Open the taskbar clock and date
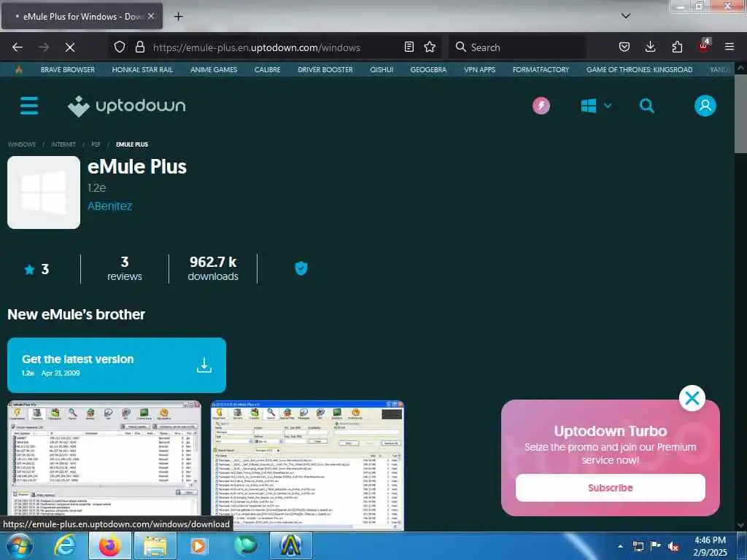747x560 pixels. 711,546
